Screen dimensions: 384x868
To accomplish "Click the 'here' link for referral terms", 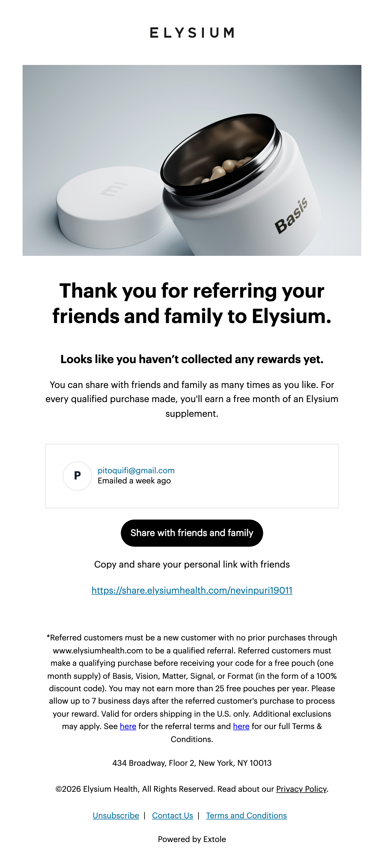I will (128, 726).
